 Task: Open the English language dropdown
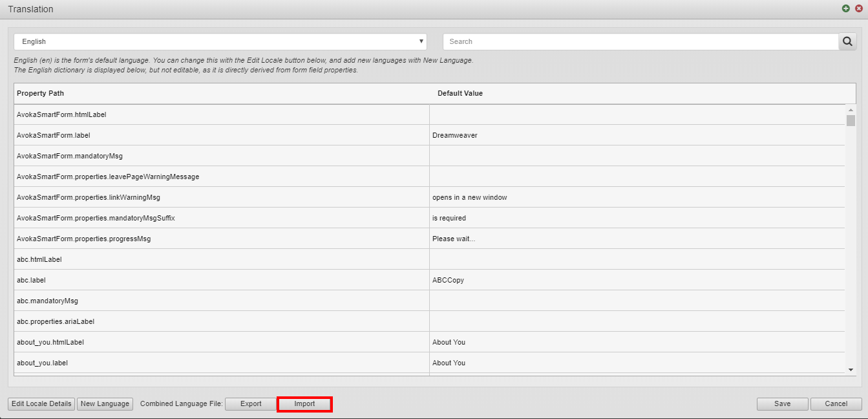click(x=220, y=41)
